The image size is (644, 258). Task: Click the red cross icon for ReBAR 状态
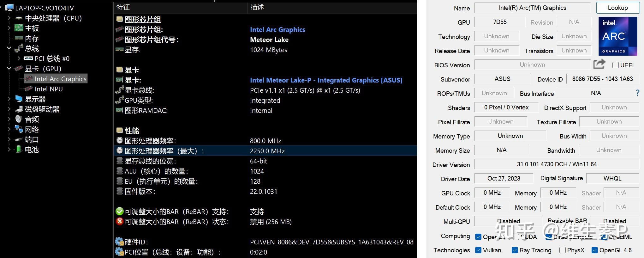[119, 221]
